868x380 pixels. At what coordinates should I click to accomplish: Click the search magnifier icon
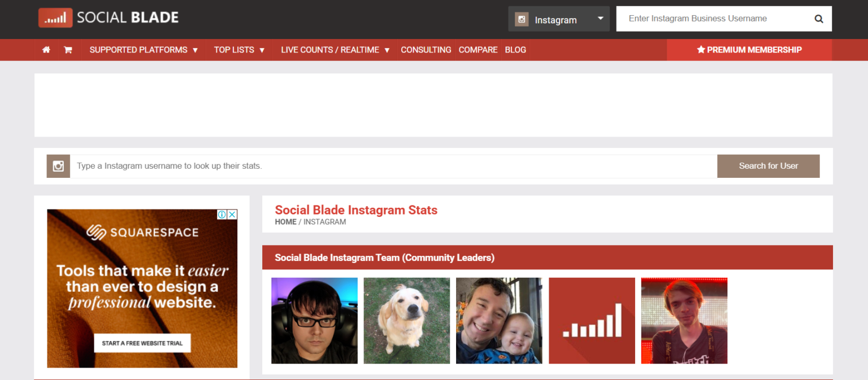pos(819,18)
